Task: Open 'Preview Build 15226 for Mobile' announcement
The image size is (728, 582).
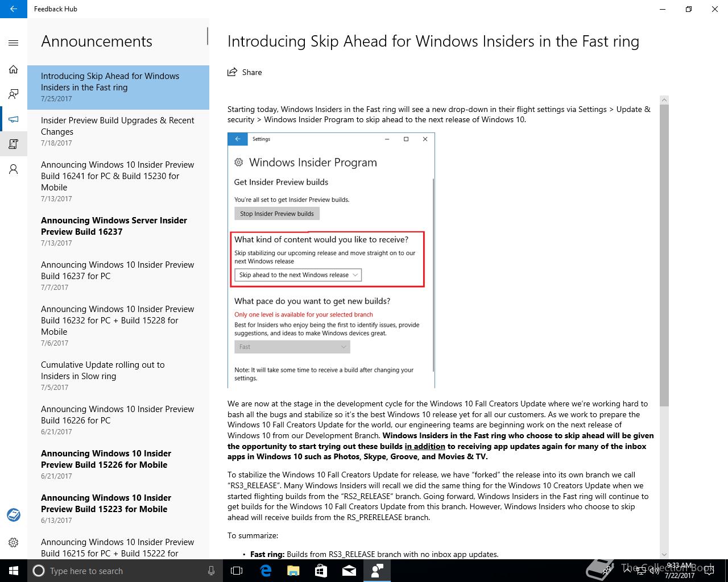Action: pyautogui.click(x=118, y=464)
